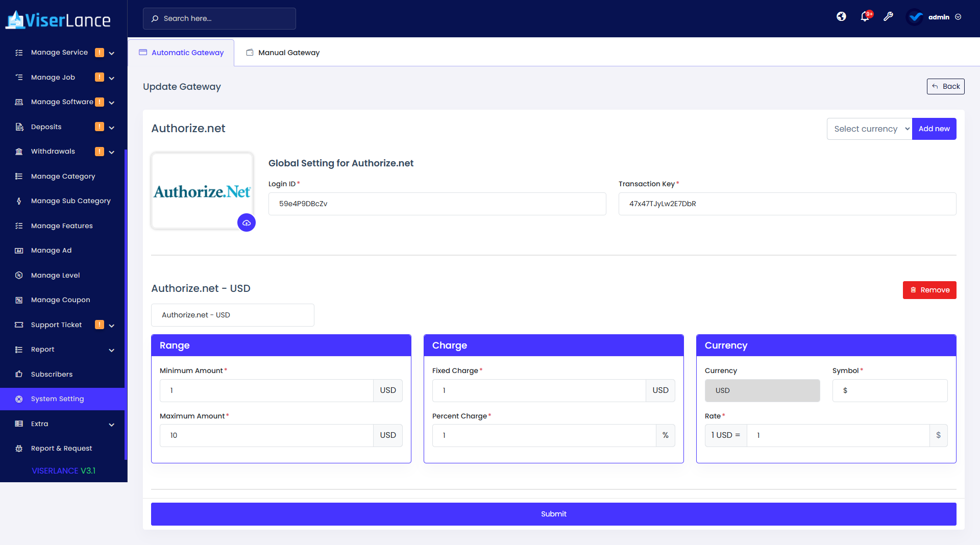
Task: Click the Extra sidebar icon
Action: 19,424
